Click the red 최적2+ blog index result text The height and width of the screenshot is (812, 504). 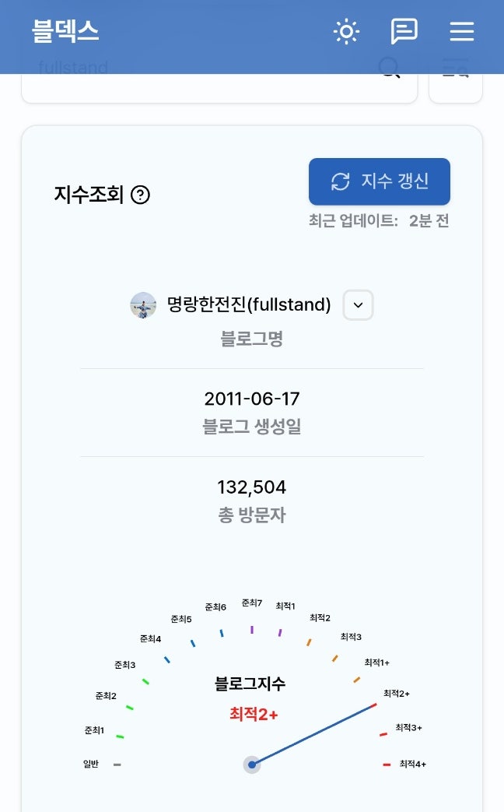pos(254,714)
